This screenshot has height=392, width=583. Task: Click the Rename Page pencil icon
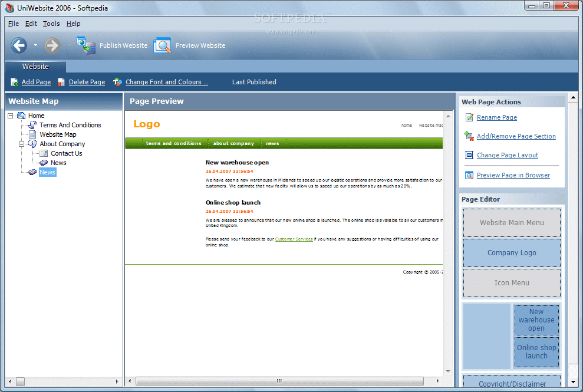[x=469, y=117]
